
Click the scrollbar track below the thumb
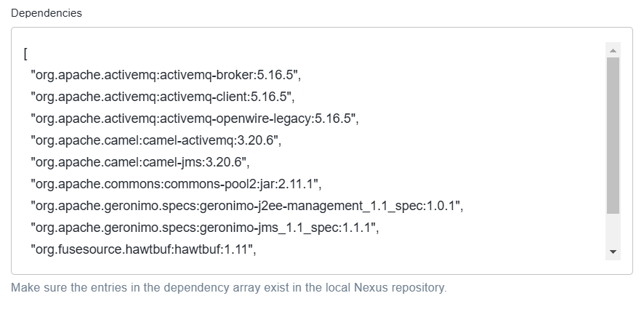pyautogui.click(x=613, y=228)
